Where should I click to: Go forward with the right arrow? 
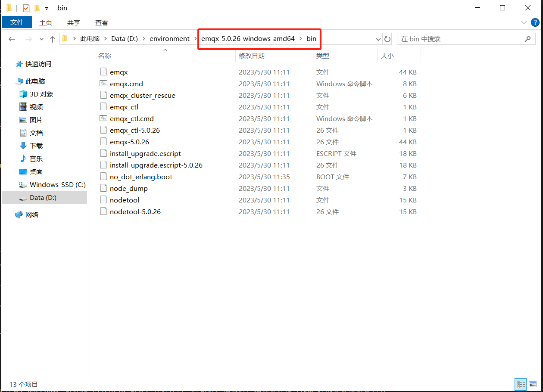pyautogui.click(x=28, y=39)
